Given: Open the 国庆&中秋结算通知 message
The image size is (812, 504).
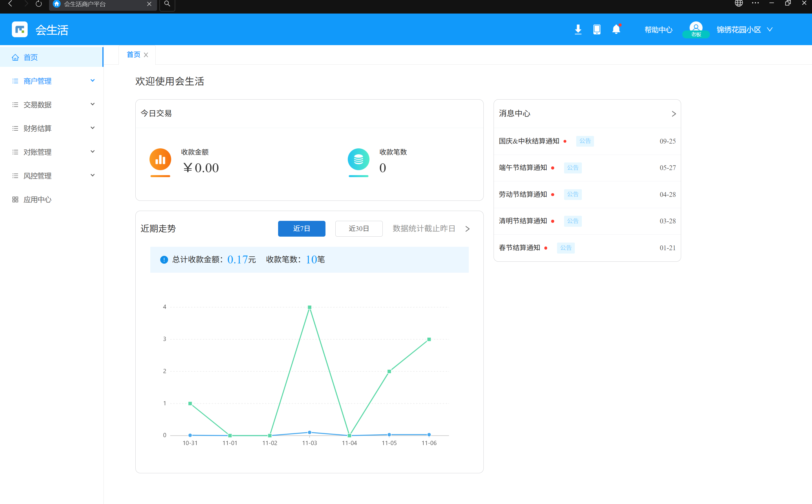Looking at the screenshot, I should [x=587, y=141].
